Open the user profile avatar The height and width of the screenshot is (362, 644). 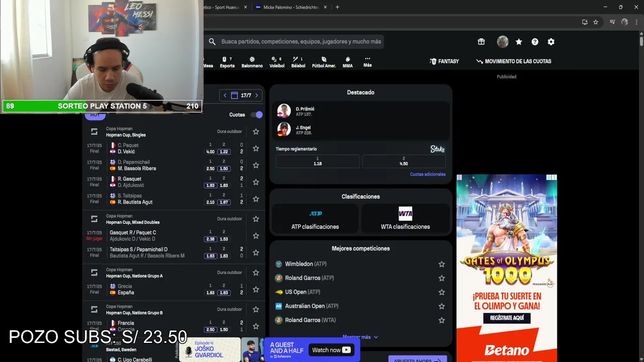coord(503,42)
